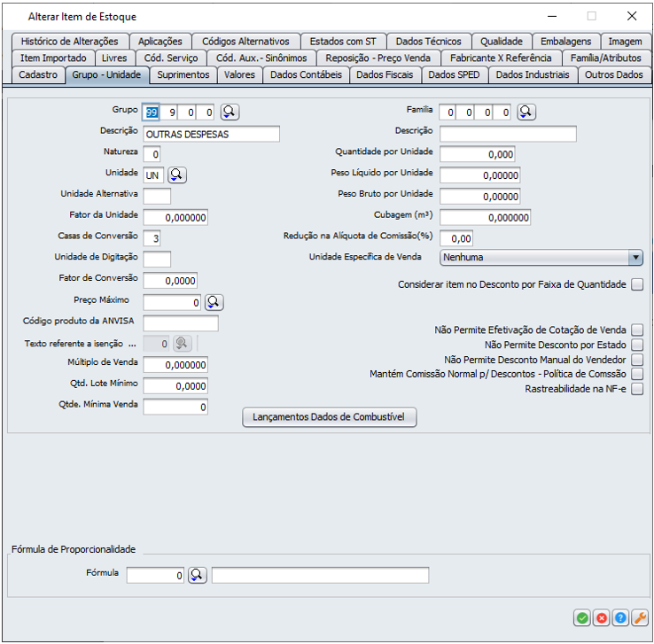Click the Fórmula number input field

tap(155, 575)
